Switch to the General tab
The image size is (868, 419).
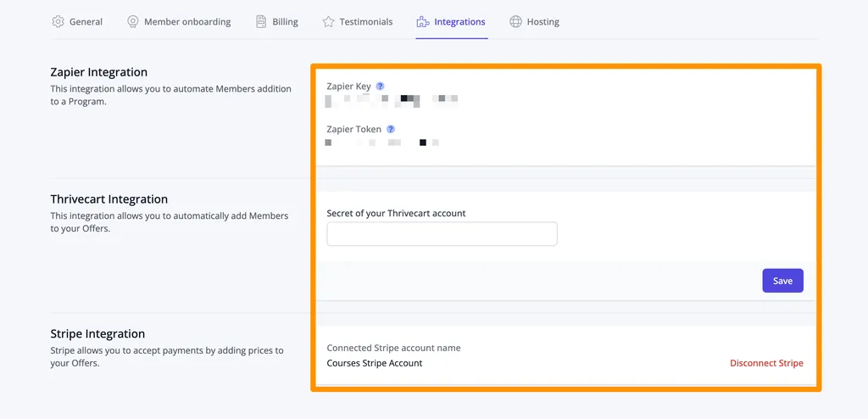77,21
